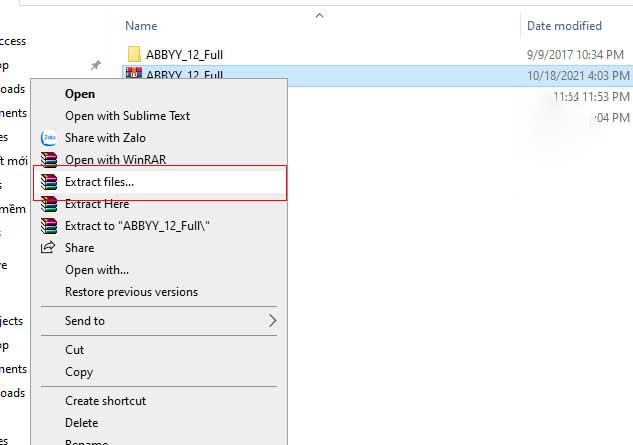This screenshot has height=445, width=633.
Task: Choose Open with... entry
Action: (97, 270)
